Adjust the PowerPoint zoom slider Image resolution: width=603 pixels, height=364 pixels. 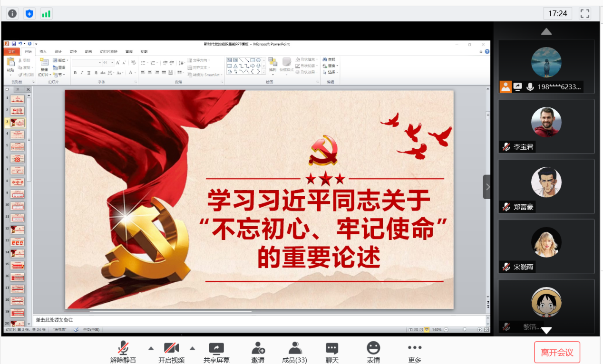click(465, 329)
